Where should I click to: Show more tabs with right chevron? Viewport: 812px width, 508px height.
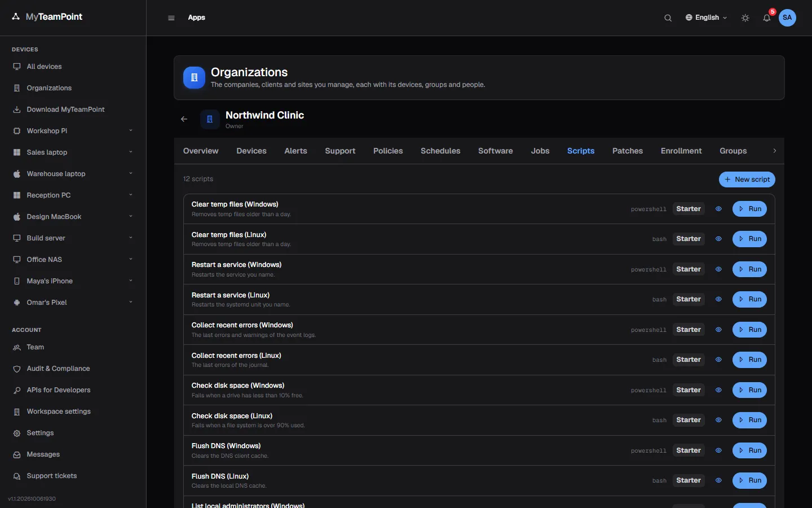coord(775,151)
